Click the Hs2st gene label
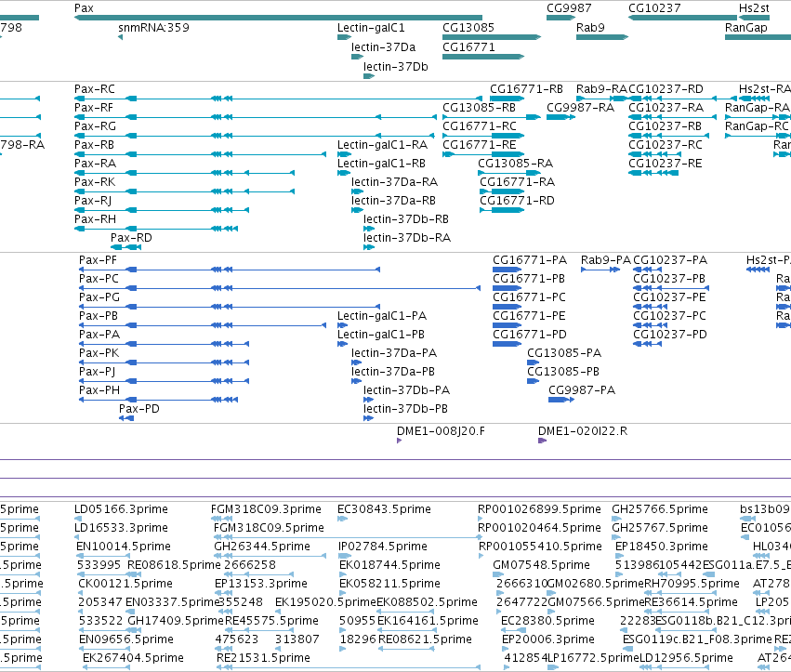Screen dimensions: 791x672 pyautogui.click(x=754, y=8)
